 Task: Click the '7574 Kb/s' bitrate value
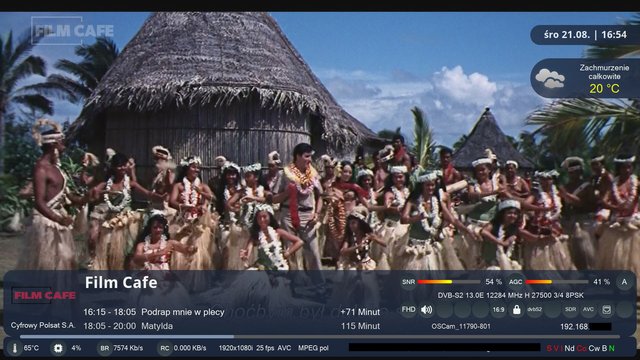point(128,348)
